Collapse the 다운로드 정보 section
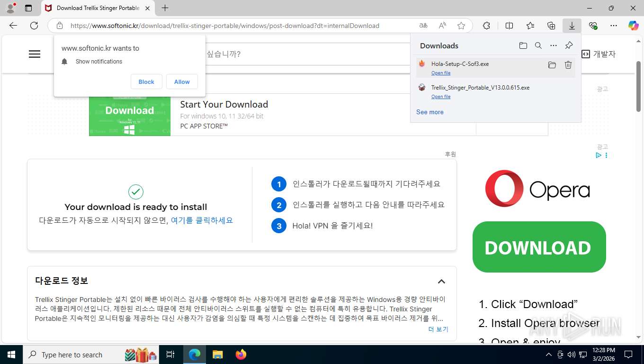This screenshot has width=644, height=364. click(x=441, y=281)
